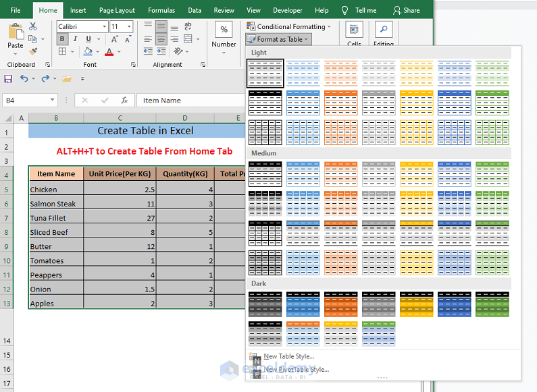The width and height of the screenshot is (537, 392).
Task: Pick green Dark table style
Action: tap(492, 304)
